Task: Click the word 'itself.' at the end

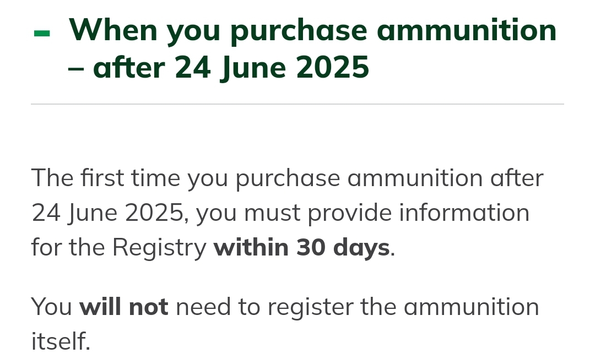Action: 61,341
